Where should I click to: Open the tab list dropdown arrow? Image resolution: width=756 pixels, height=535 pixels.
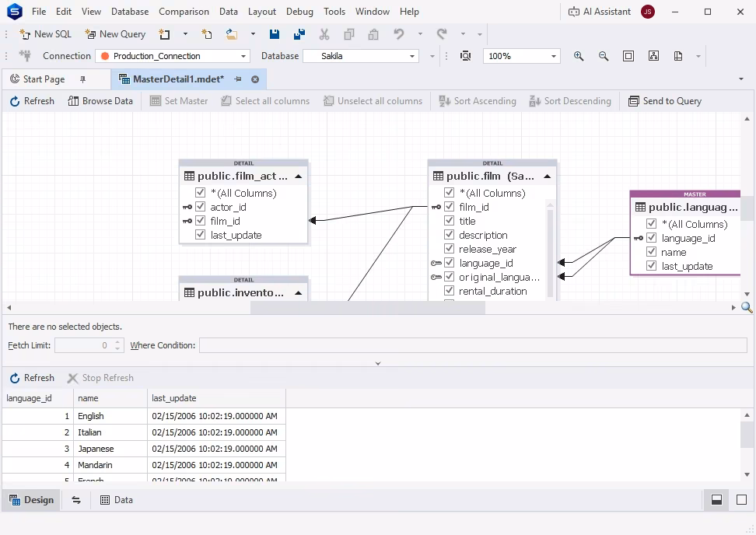[741, 79]
